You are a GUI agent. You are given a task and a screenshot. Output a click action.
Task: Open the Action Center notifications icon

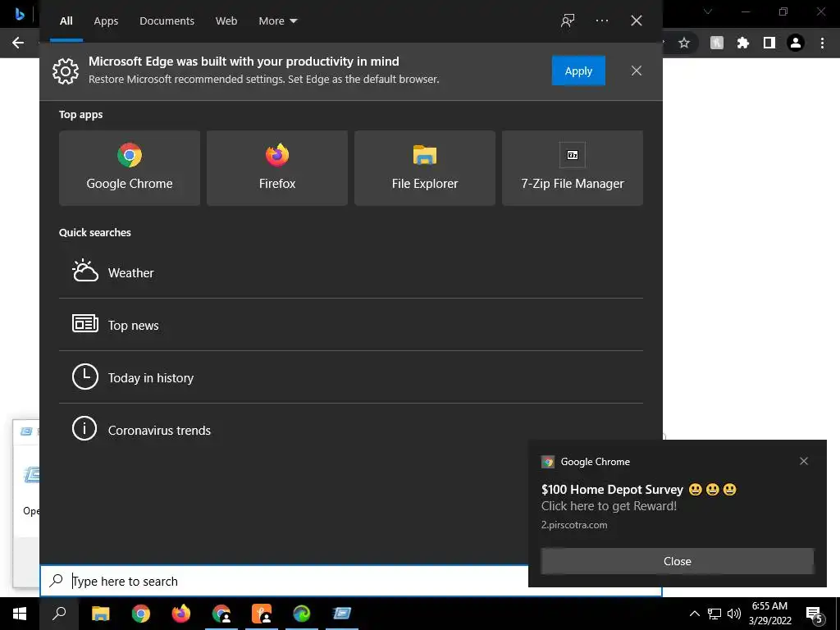click(x=815, y=614)
